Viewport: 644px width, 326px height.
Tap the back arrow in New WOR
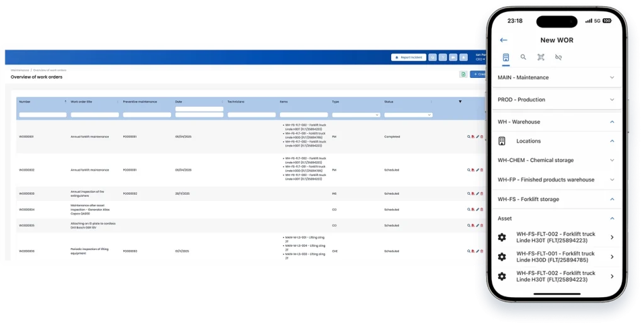(503, 40)
